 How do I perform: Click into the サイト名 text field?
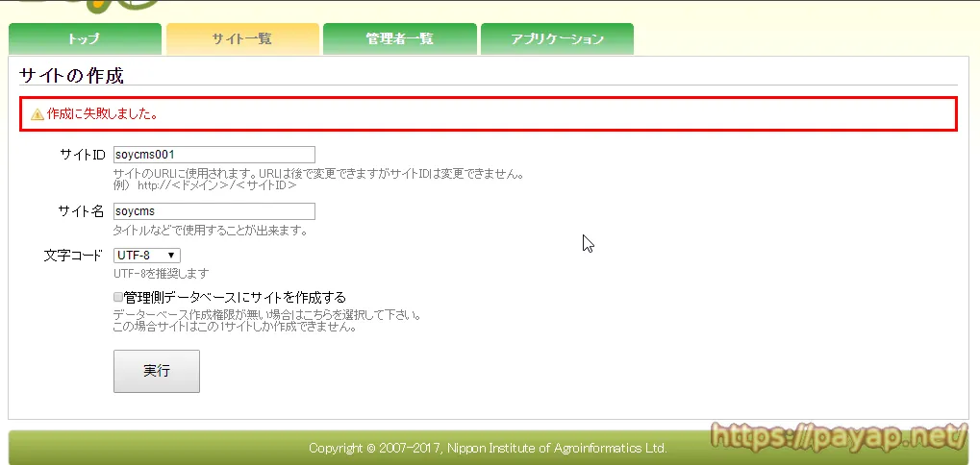pyautogui.click(x=214, y=211)
